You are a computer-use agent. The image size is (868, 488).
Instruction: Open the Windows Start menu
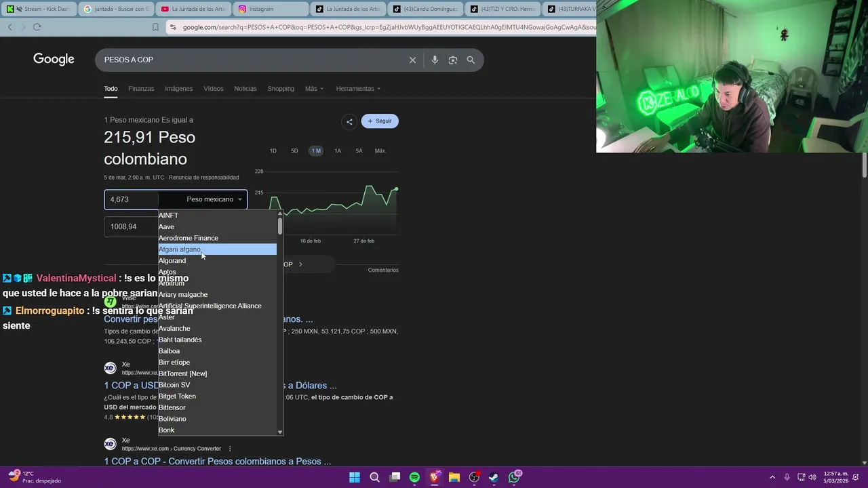(x=355, y=477)
